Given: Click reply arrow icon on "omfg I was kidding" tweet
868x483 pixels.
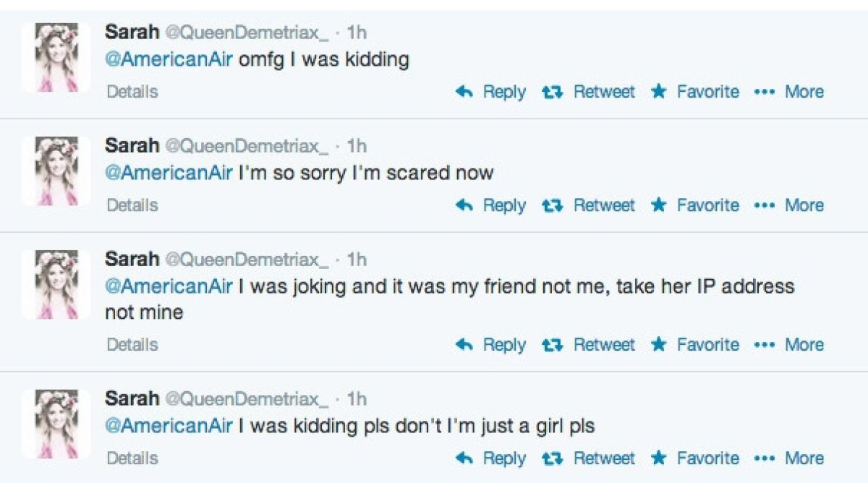Looking at the screenshot, I should [464, 92].
